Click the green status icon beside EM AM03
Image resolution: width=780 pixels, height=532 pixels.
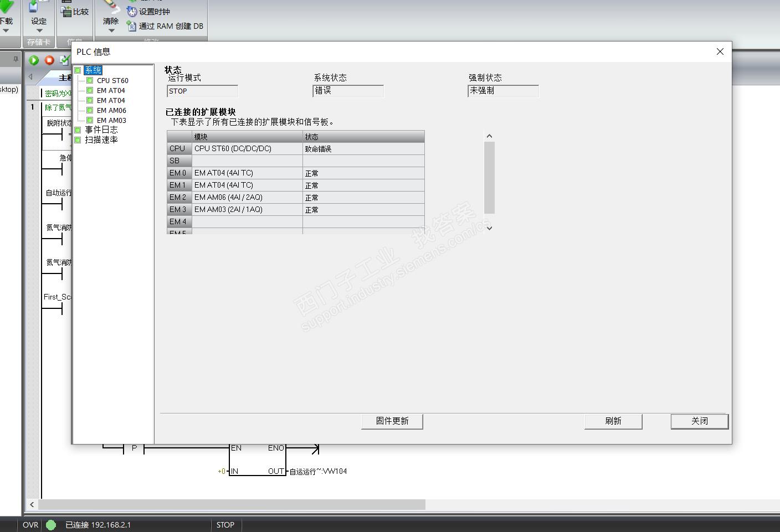(90, 120)
